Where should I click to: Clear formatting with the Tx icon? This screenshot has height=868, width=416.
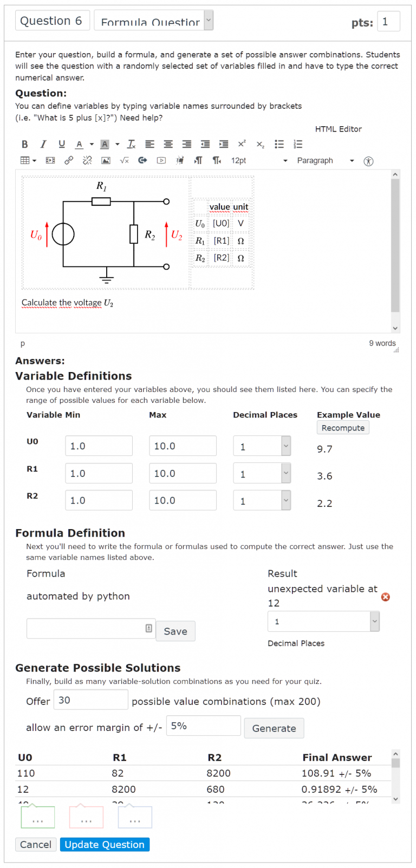click(x=131, y=144)
